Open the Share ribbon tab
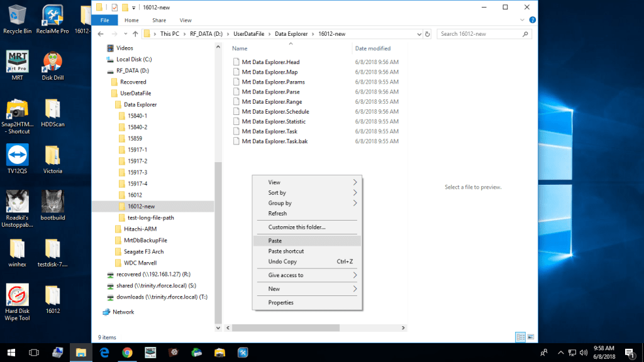644x362 pixels. [x=158, y=20]
